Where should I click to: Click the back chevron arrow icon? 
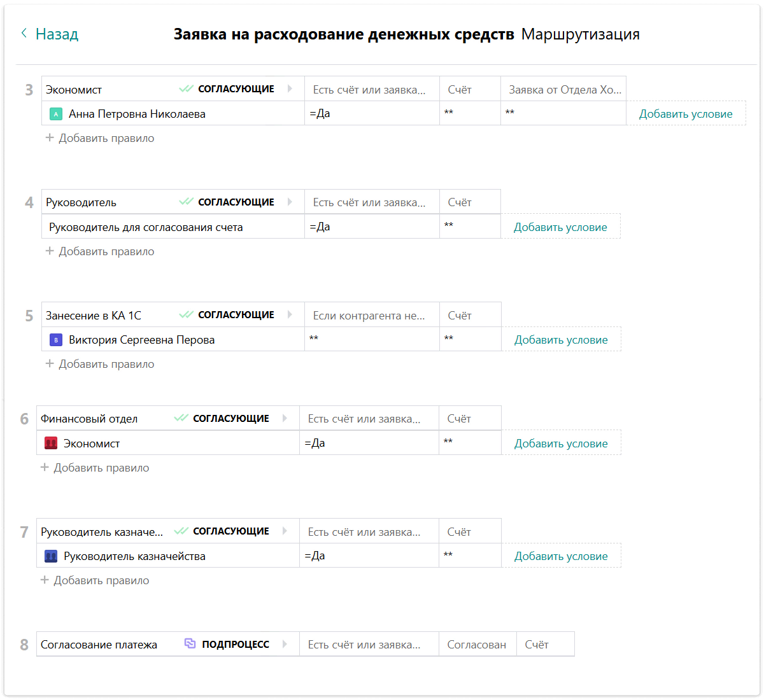coord(24,33)
